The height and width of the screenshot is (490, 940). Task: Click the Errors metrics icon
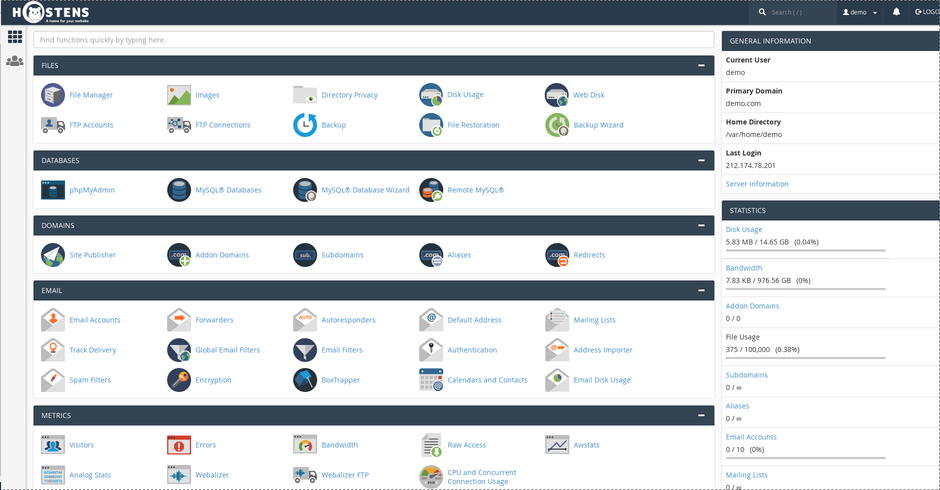point(179,445)
